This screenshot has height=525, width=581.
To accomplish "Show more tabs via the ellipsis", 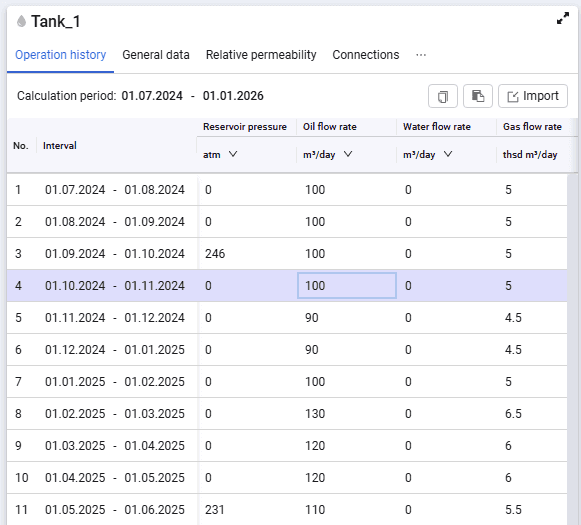I will point(421,55).
